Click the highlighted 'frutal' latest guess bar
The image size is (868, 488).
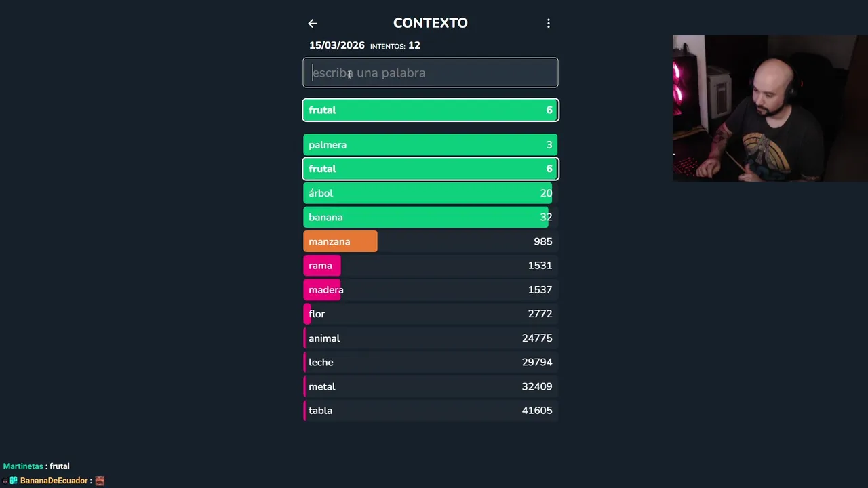[430, 110]
